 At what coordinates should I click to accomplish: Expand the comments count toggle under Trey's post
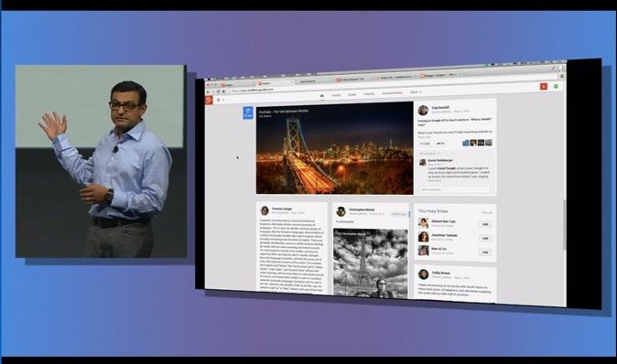[429, 154]
